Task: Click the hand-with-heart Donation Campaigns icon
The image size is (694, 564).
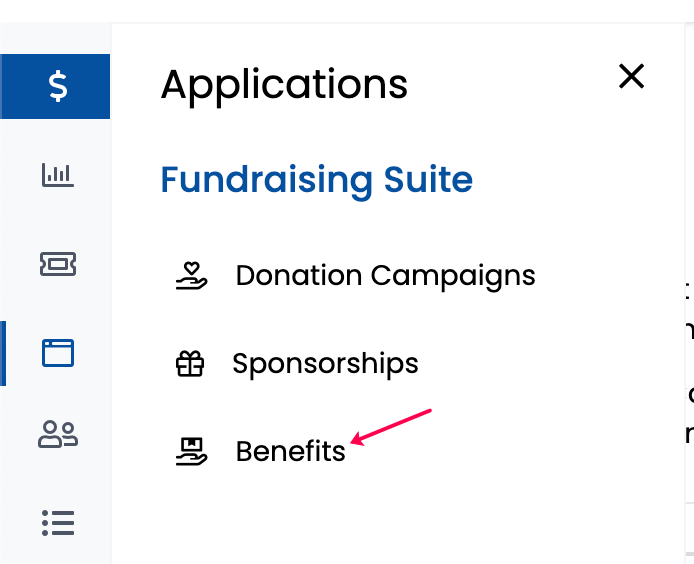Action: pos(191,276)
